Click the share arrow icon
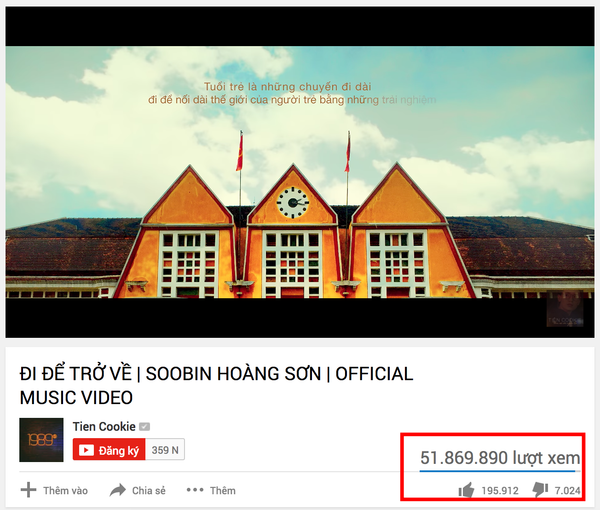Viewport: 600px width, 510px height. (x=117, y=490)
